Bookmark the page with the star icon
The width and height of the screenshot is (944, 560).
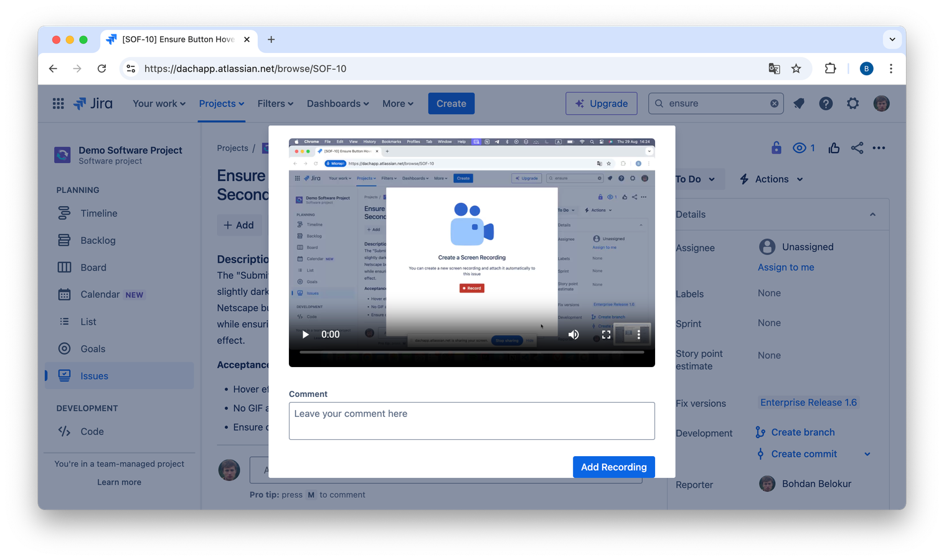click(x=796, y=68)
